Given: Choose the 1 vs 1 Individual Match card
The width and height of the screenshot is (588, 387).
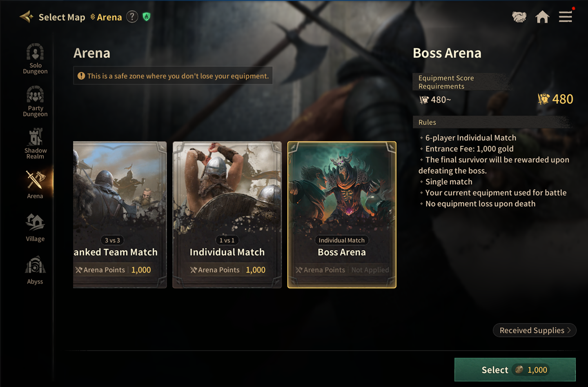Looking at the screenshot, I should pos(227,214).
